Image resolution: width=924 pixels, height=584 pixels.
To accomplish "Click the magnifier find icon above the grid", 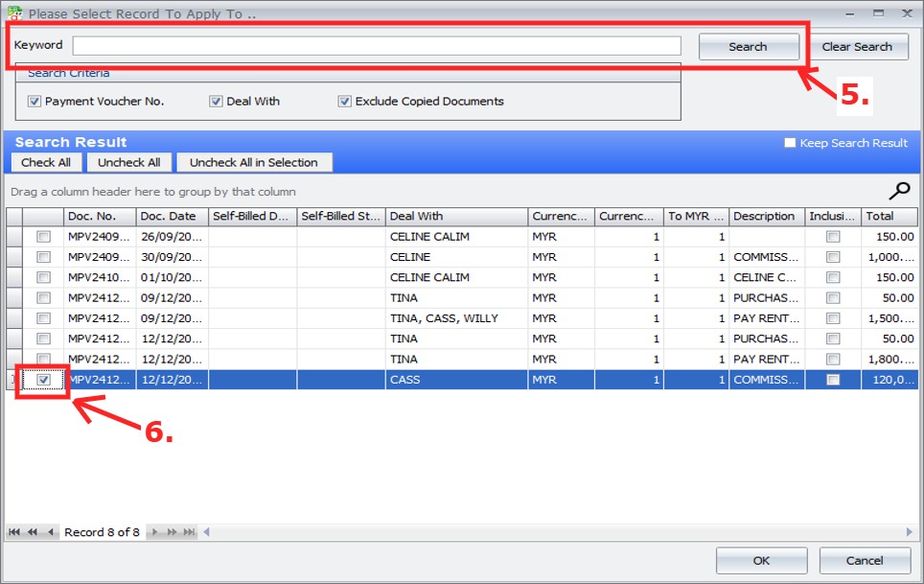I will [900, 190].
